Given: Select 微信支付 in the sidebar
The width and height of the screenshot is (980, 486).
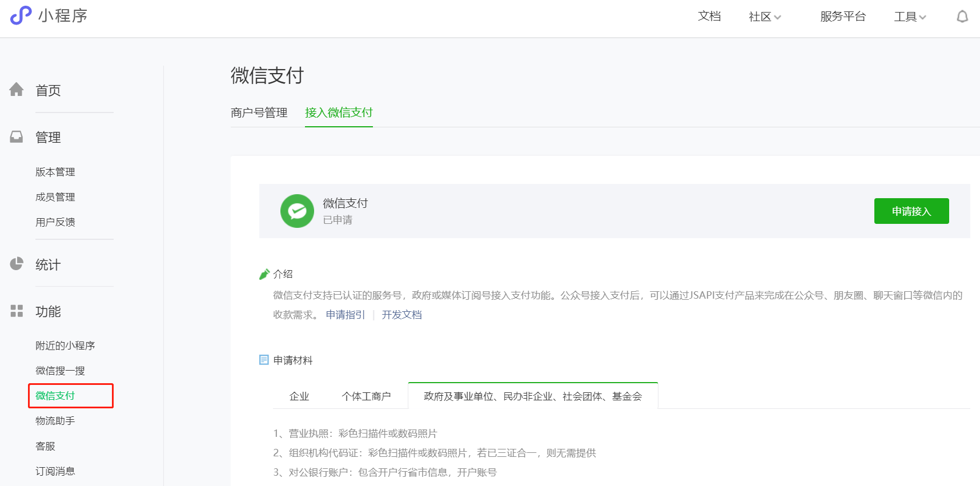Looking at the screenshot, I should [x=55, y=396].
